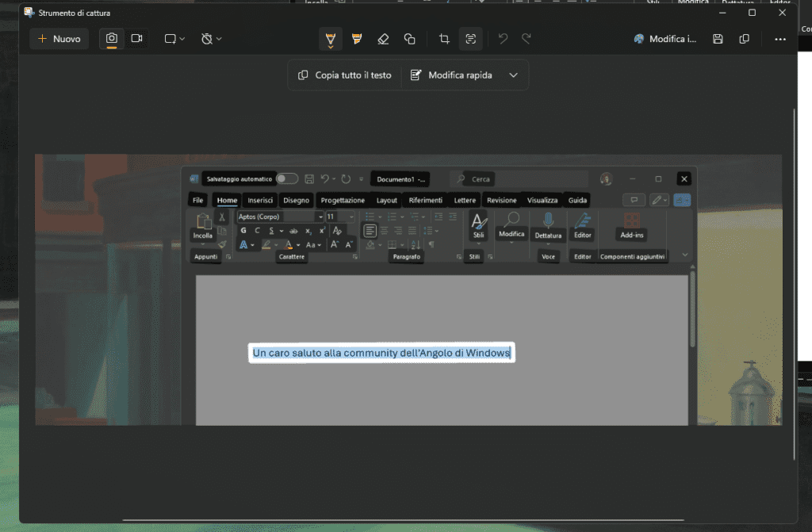Open the three-dots more options menu
Image resolution: width=812 pixels, height=532 pixels.
pyautogui.click(x=780, y=39)
